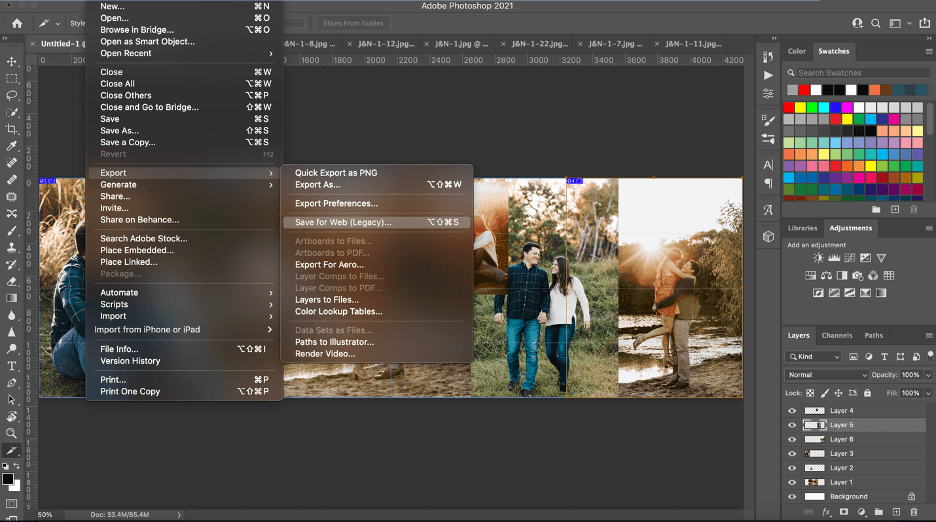Toggle lock transparent pixels icon

coord(810,393)
